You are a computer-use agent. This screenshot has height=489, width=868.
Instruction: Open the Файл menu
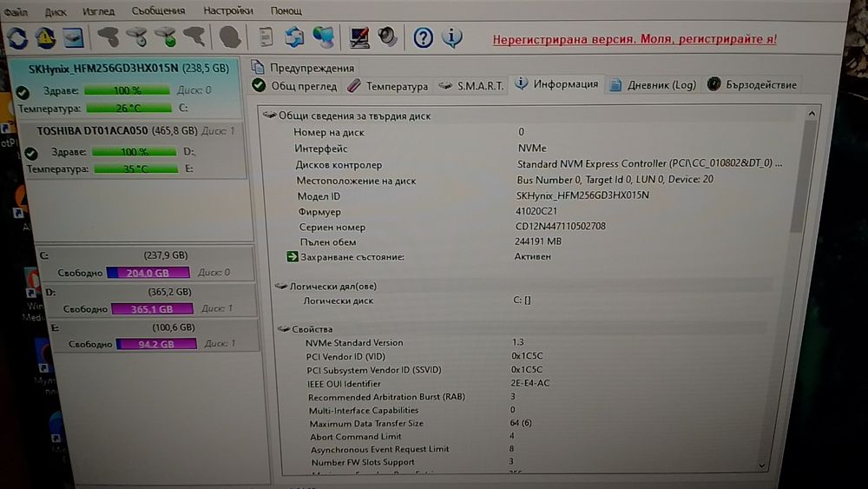[16, 11]
